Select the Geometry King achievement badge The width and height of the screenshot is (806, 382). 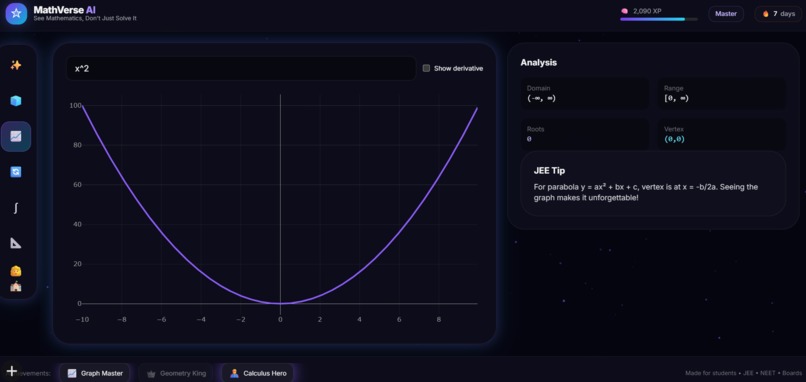pyautogui.click(x=176, y=373)
